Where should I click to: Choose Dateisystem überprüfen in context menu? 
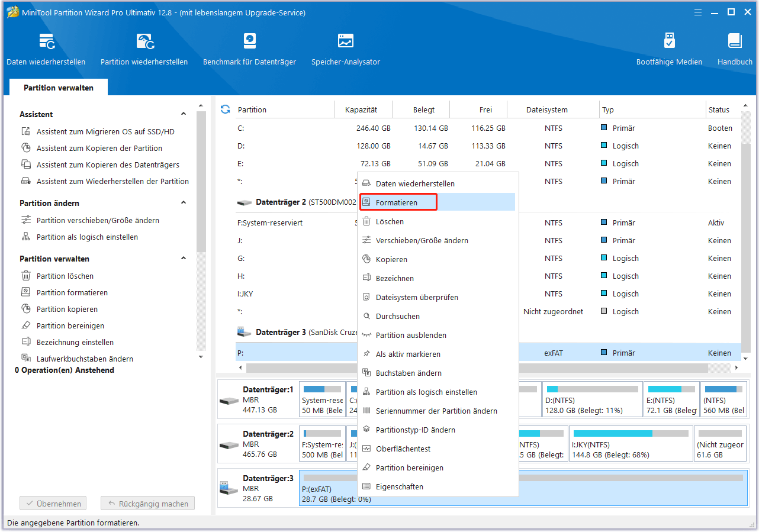click(438, 297)
